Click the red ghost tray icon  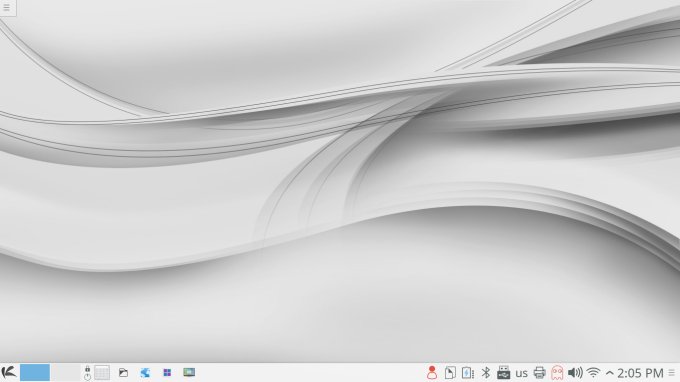557,372
